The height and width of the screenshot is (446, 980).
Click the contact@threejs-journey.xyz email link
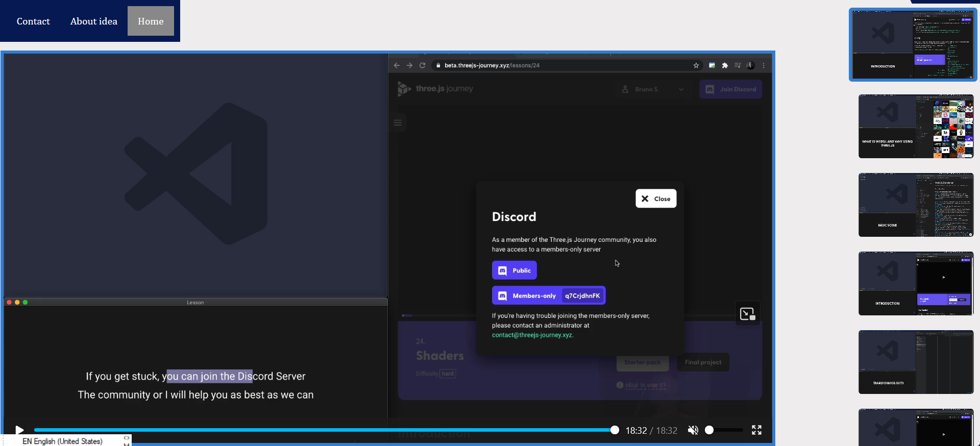532,335
